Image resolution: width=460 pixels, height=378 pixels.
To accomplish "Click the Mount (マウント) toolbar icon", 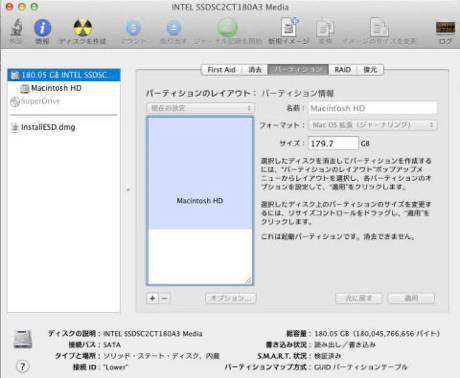I will (133, 28).
